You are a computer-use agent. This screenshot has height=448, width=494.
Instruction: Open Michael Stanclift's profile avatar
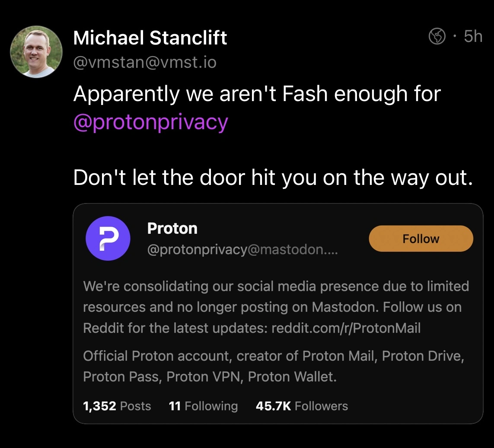pyautogui.click(x=37, y=52)
